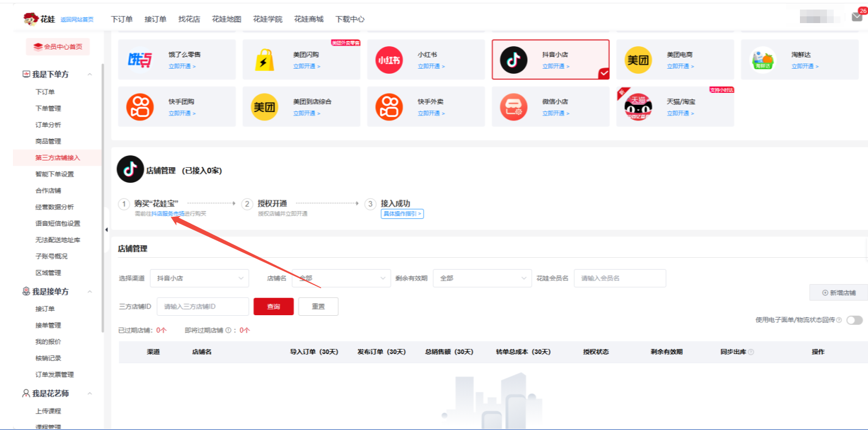Click the 抖店服务市场 link
868x430 pixels.
(x=168, y=214)
